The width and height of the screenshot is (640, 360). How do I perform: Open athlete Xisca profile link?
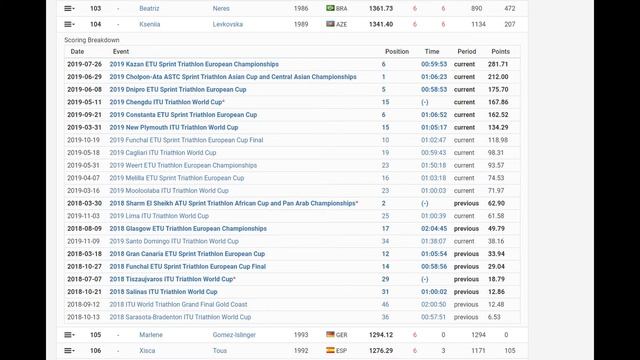147,351
